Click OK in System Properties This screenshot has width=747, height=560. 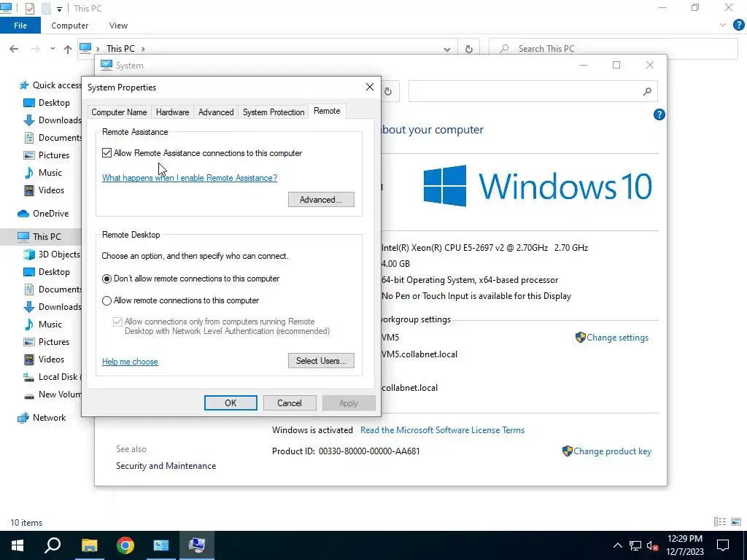(x=231, y=402)
